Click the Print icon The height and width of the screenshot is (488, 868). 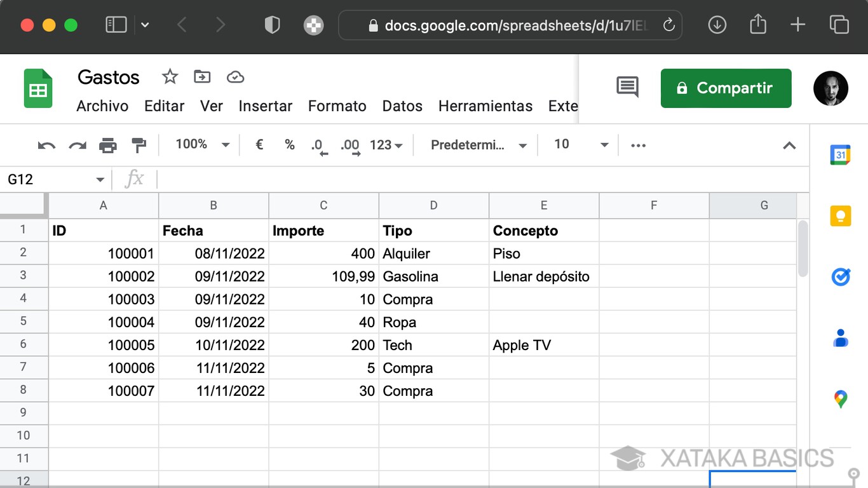pos(108,145)
